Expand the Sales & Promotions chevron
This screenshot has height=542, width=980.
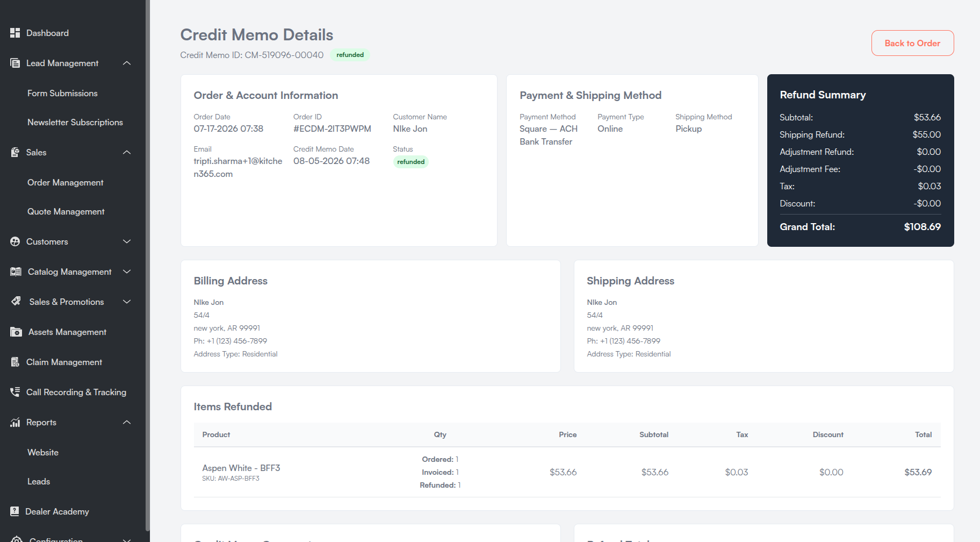click(127, 302)
